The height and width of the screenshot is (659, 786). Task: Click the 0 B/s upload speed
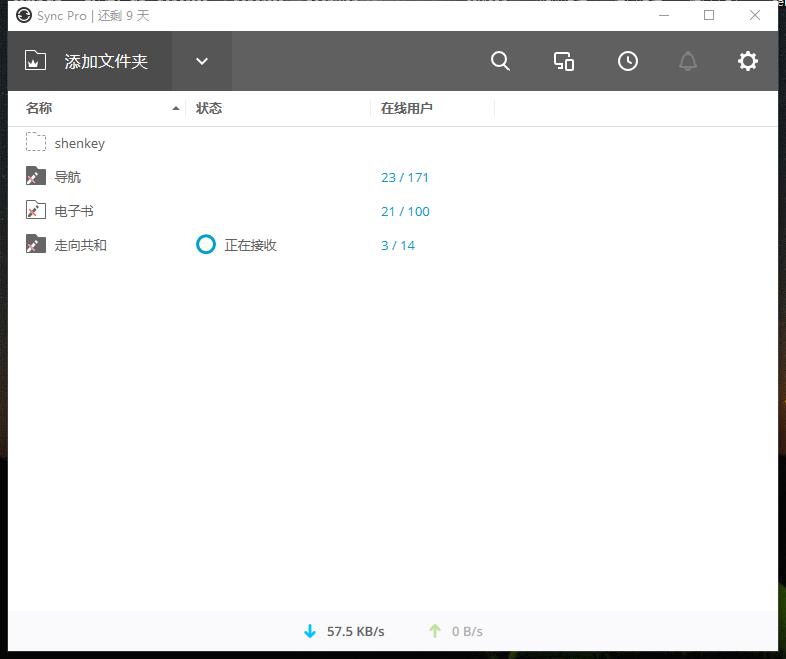[x=467, y=631]
